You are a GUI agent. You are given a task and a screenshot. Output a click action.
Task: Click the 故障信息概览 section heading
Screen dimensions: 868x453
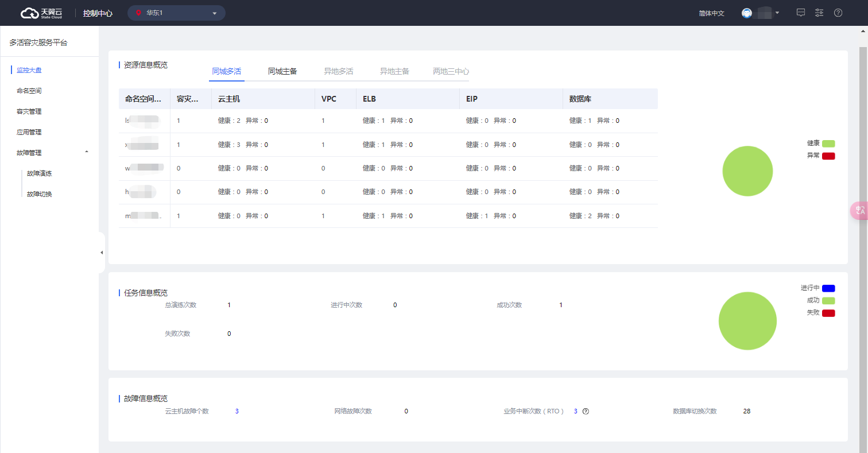pos(146,398)
